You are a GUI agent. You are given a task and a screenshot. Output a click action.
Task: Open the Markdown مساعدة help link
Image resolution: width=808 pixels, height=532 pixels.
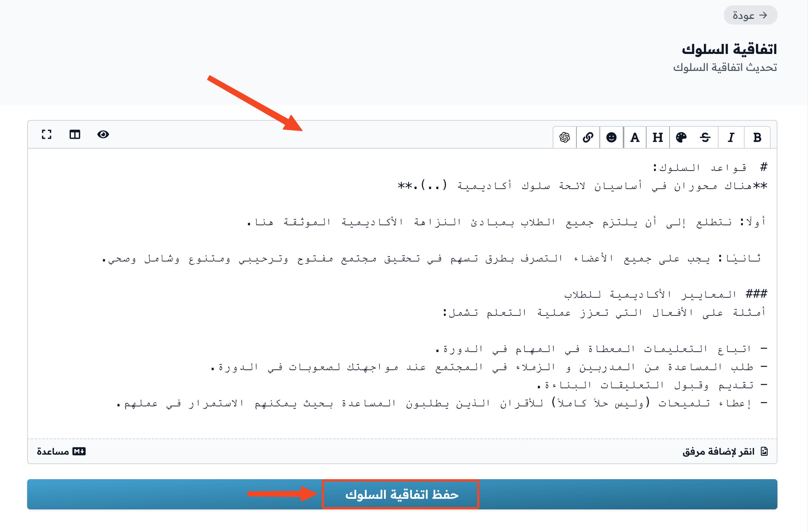coord(61,452)
